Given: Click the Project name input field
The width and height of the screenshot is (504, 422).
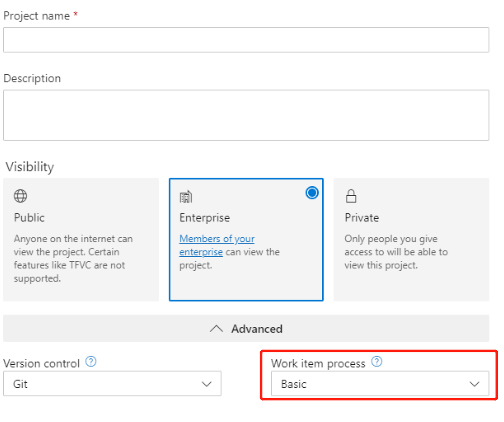Looking at the screenshot, I should coord(246,40).
